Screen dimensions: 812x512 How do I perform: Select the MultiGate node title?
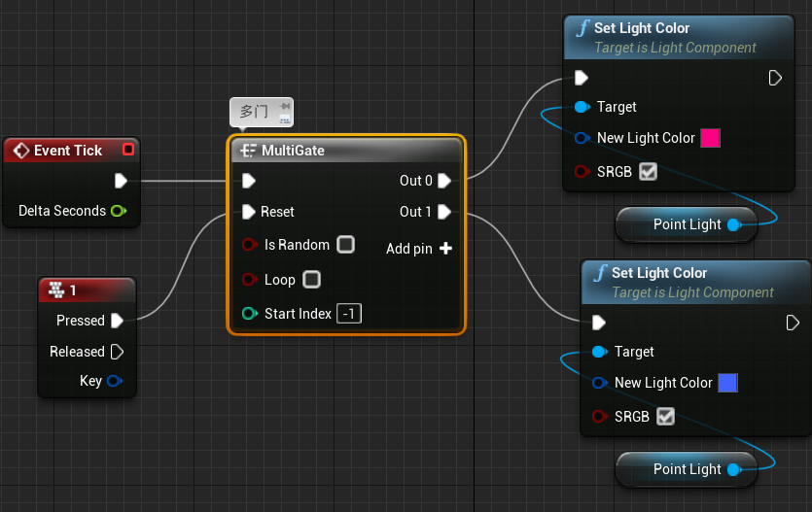(293, 151)
